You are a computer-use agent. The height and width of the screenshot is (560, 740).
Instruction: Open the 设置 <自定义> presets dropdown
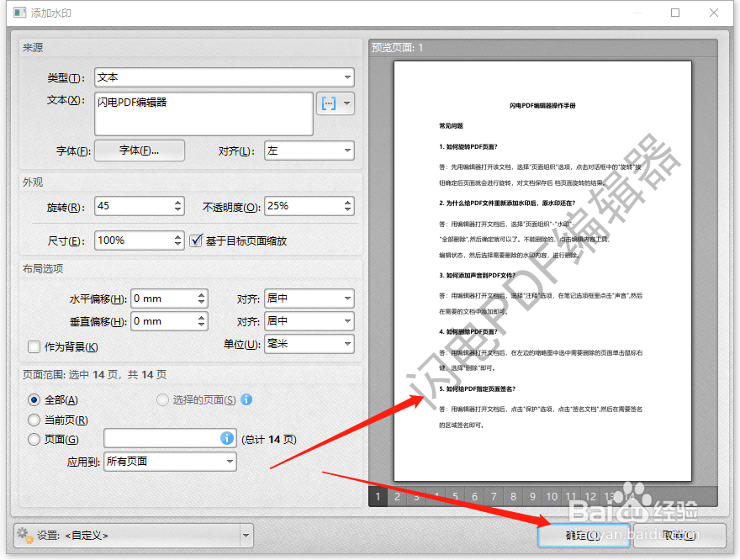[134, 536]
